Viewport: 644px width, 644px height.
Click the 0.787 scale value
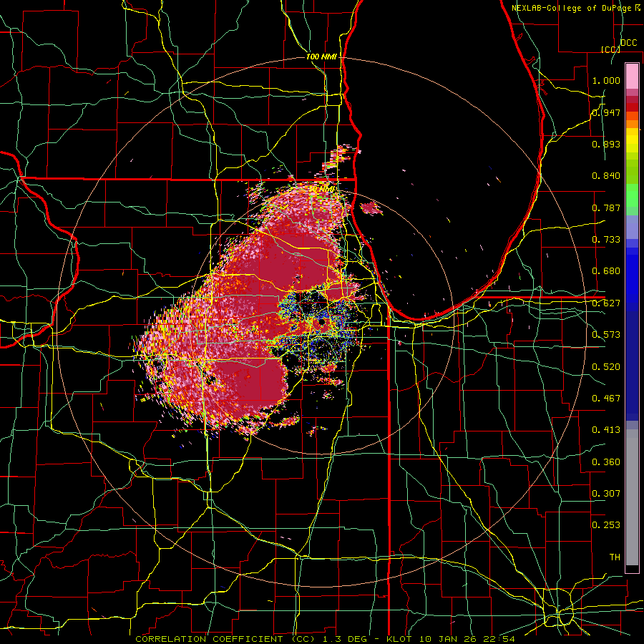tap(606, 208)
